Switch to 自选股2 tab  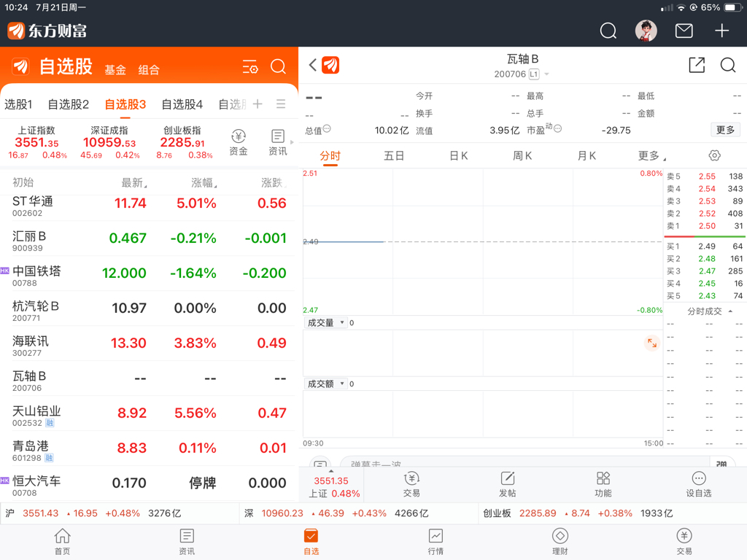click(x=68, y=104)
